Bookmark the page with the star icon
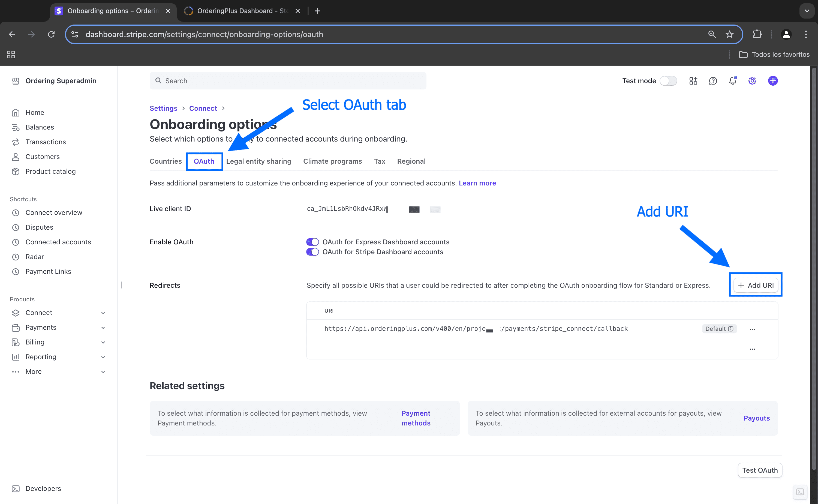818x504 pixels. tap(729, 34)
